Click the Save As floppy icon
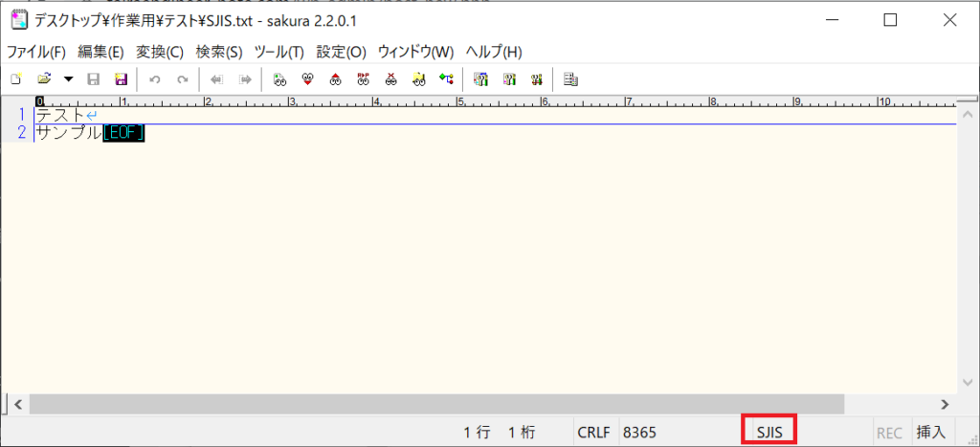This screenshot has width=980, height=447. click(121, 79)
